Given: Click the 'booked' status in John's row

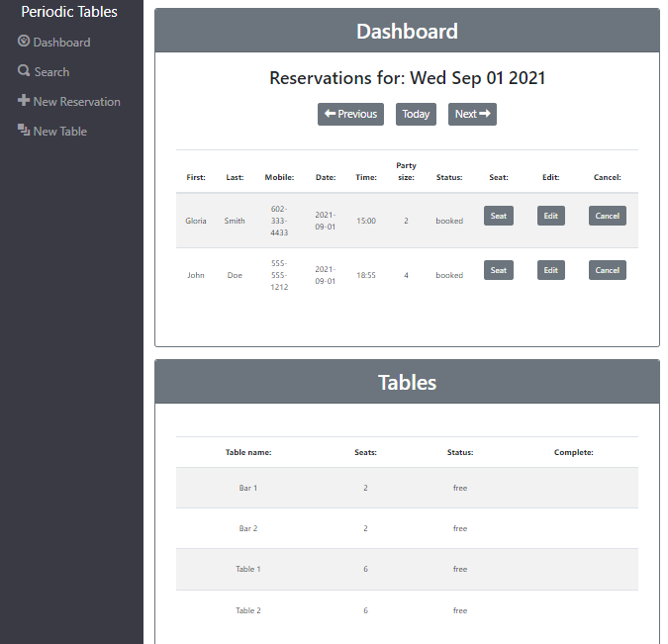Looking at the screenshot, I should pyautogui.click(x=449, y=275).
